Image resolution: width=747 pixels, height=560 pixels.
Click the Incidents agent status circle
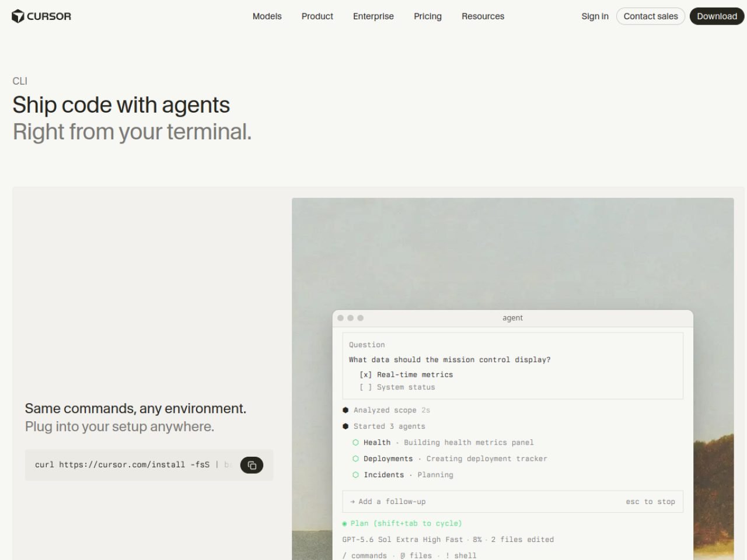pos(355,475)
